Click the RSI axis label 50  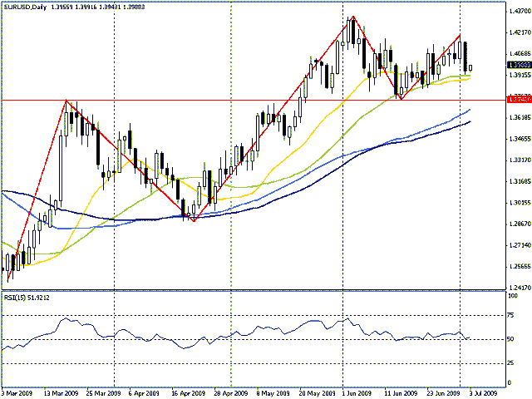pyautogui.click(x=511, y=339)
